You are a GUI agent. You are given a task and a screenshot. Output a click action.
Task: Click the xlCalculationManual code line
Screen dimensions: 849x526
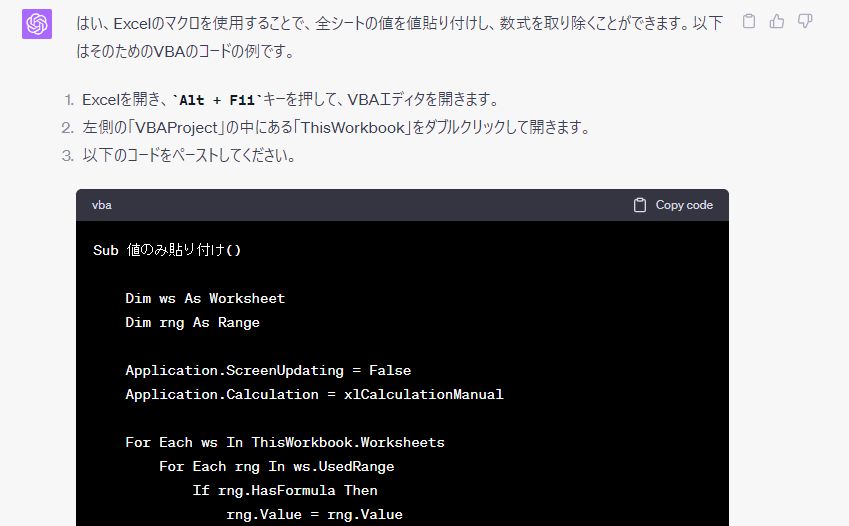pyautogui.click(x=314, y=394)
